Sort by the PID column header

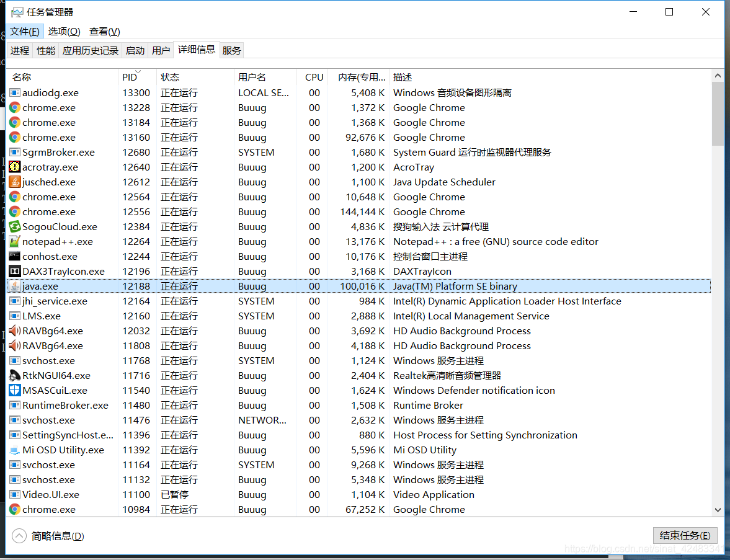tap(137, 78)
